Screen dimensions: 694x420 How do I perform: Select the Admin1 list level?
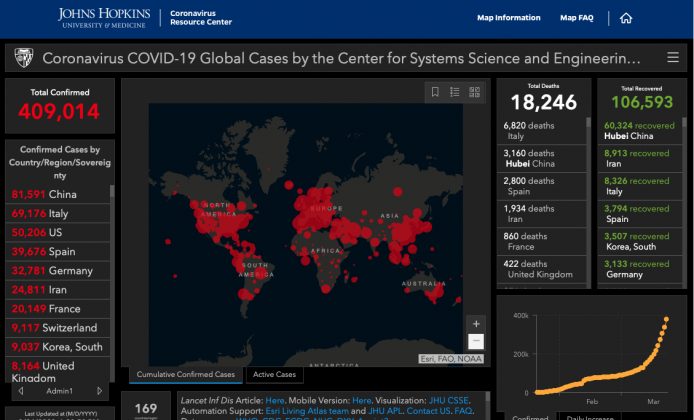[x=60, y=391]
